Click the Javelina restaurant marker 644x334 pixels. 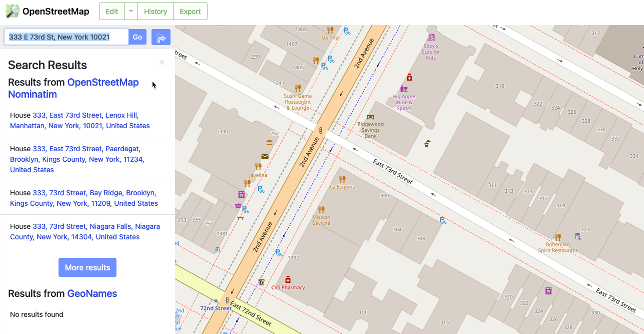tap(257, 166)
